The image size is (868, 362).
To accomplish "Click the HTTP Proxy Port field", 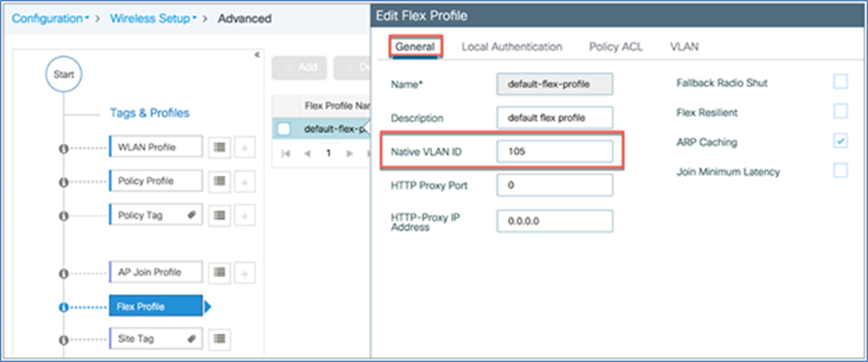I will click(x=555, y=185).
